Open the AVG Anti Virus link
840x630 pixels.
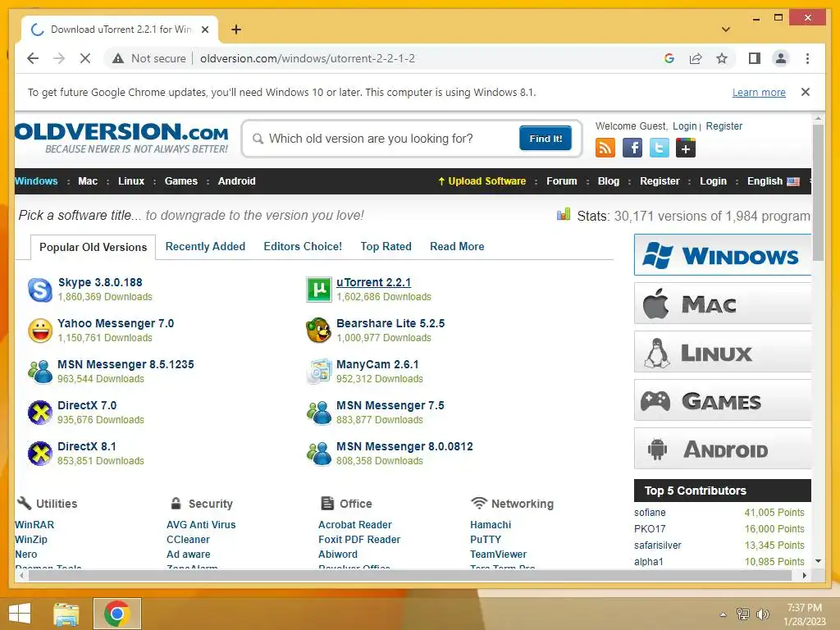201,524
